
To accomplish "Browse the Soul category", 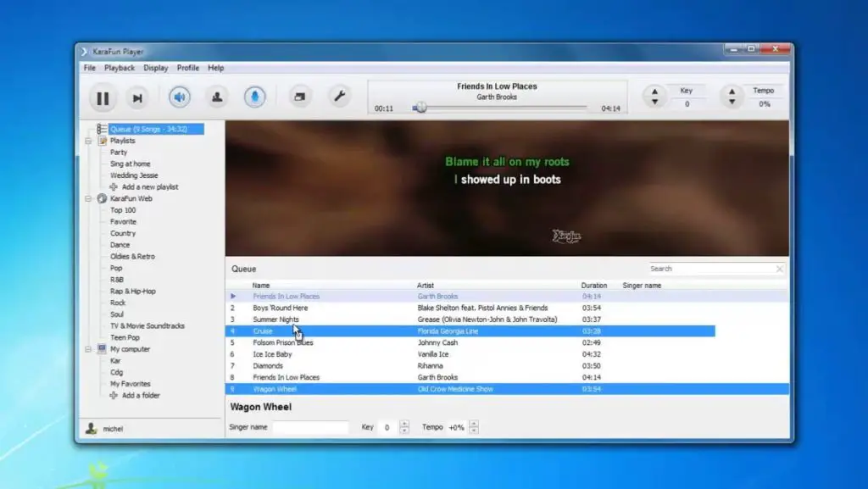I will coord(117,314).
